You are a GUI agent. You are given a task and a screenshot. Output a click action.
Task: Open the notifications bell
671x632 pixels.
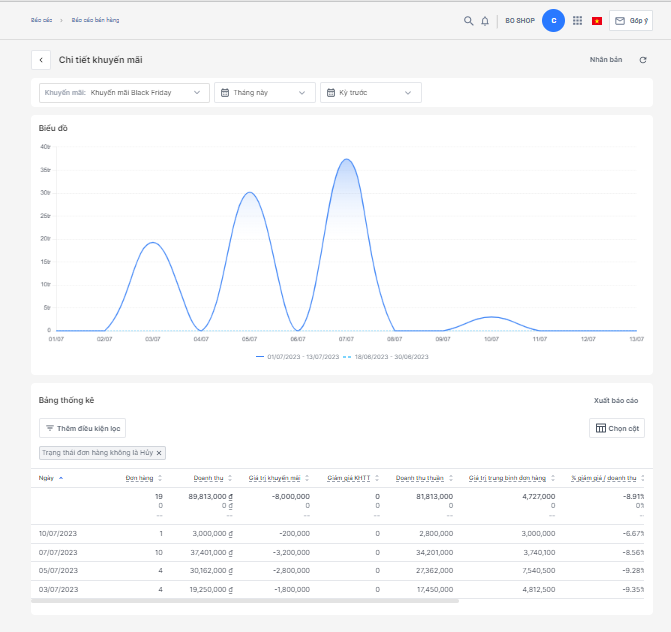click(x=485, y=20)
